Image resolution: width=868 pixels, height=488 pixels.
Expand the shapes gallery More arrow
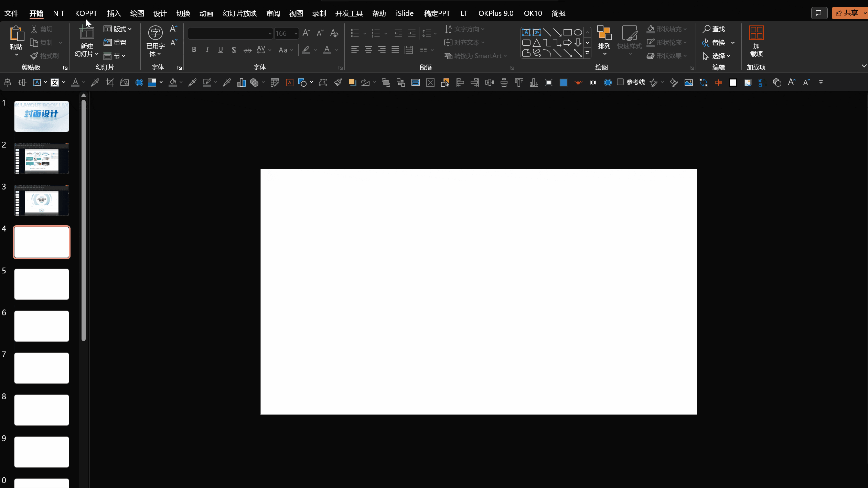[587, 53]
